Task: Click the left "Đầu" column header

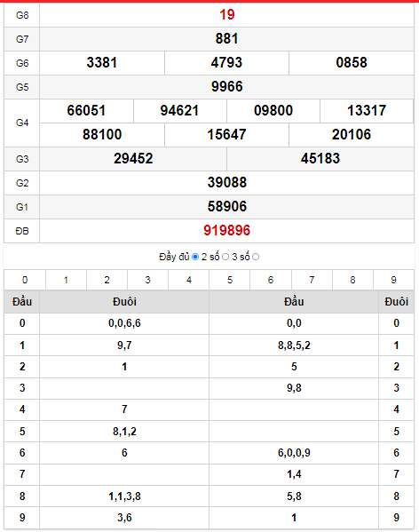Action: pyautogui.click(x=22, y=302)
